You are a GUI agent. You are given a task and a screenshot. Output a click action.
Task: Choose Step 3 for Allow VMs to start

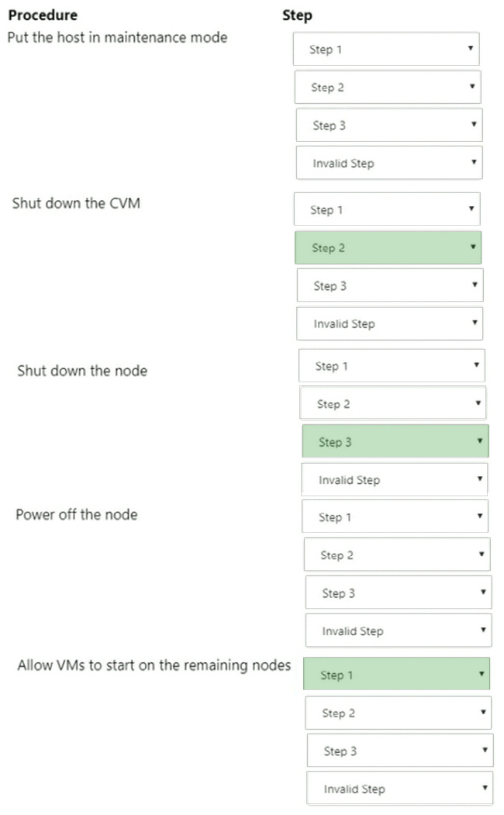tap(400, 751)
